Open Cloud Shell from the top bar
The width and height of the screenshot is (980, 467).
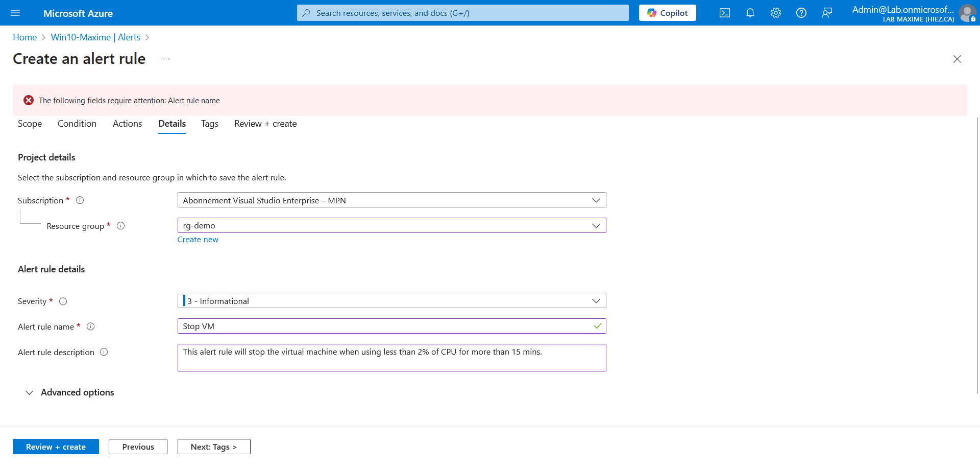(724, 13)
